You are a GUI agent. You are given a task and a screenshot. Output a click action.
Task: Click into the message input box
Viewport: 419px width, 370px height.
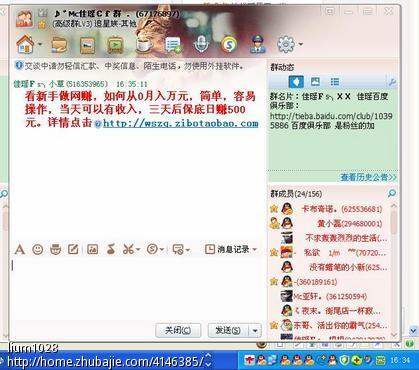tap(137, 288)
